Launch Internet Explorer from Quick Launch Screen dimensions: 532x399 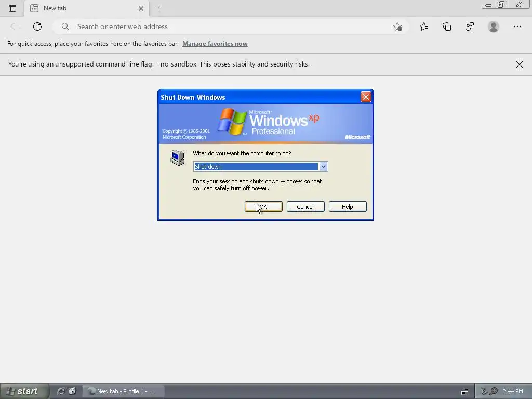pyautogui.click(x=61, y=391)
